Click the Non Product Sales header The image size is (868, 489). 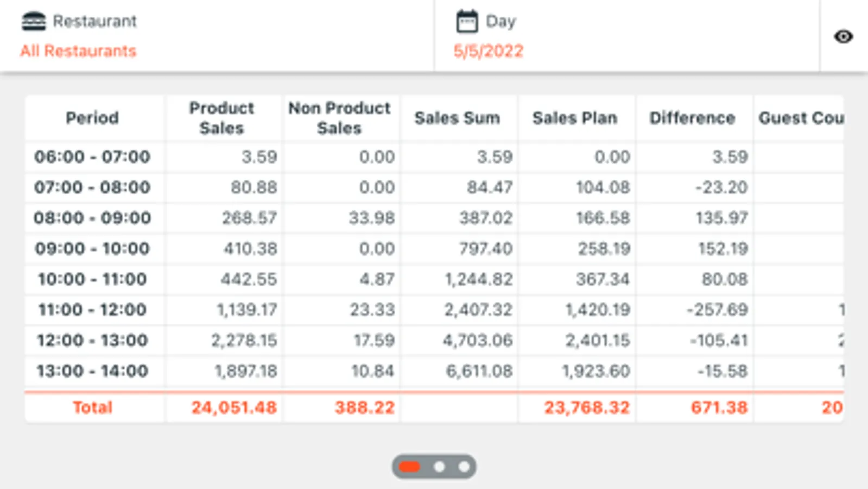click(x=339, y=118)
